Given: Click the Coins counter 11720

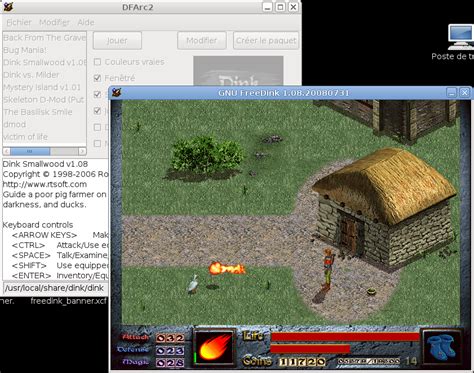Looking at the screenshot, I should (302, 362).
